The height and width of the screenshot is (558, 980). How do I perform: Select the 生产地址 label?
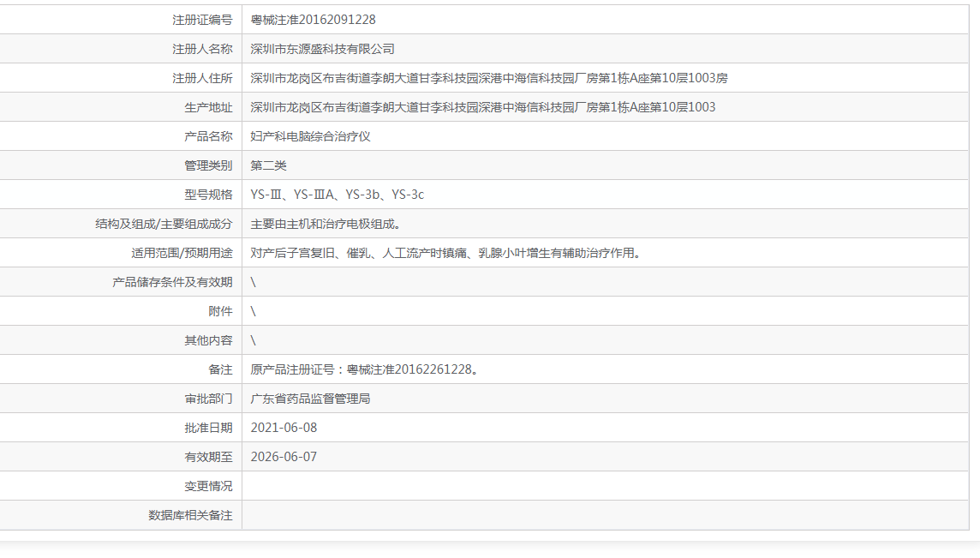(x=208, y=108)
